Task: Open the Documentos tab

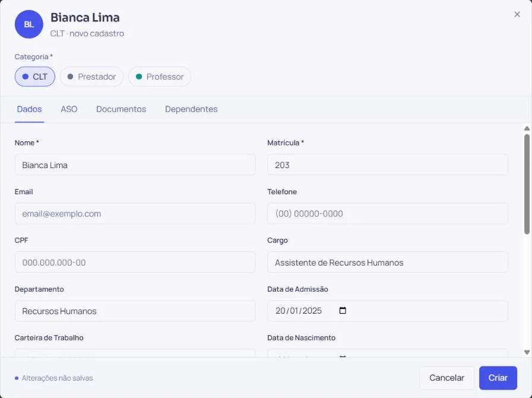Action: pos(121,109)
